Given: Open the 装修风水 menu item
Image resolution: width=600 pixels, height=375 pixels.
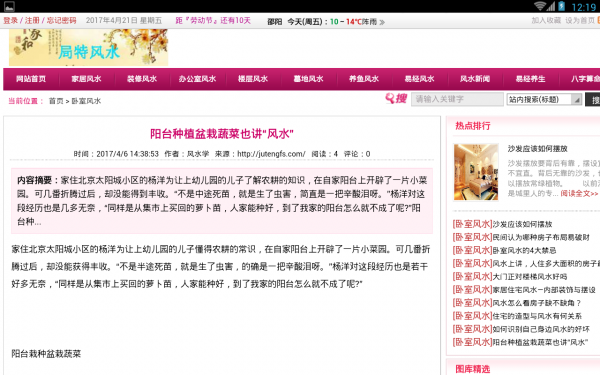Looking at the screenshot, I should pos(142,79).
